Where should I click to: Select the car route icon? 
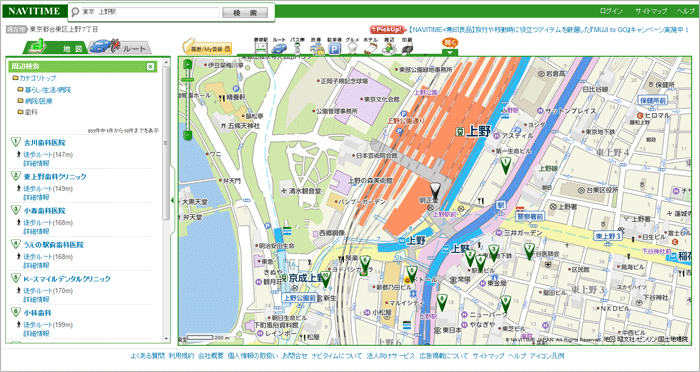tap(279, 46)
